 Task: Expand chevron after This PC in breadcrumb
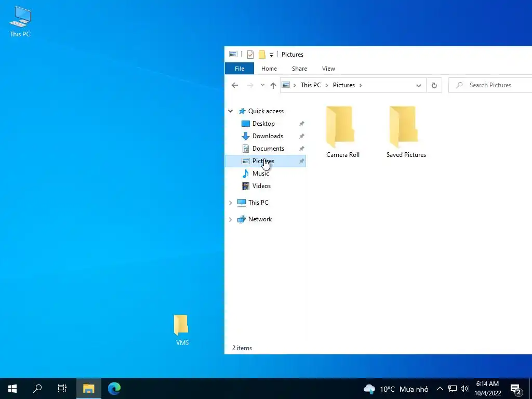coord(327,85)
